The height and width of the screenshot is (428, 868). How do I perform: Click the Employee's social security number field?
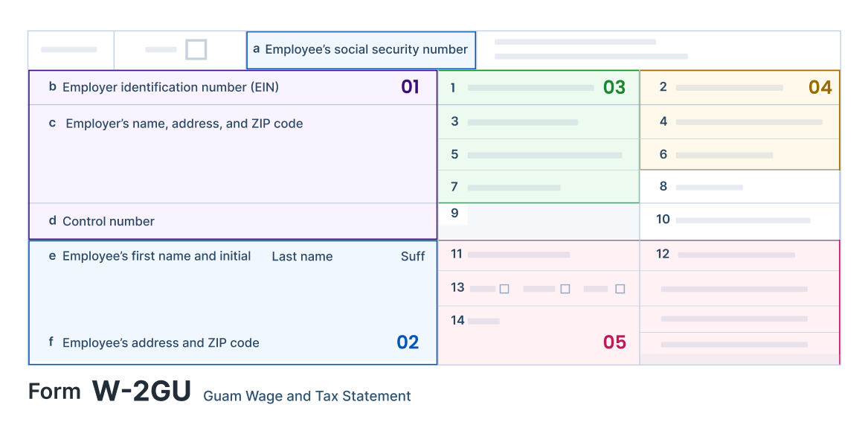tap(361, 50)
